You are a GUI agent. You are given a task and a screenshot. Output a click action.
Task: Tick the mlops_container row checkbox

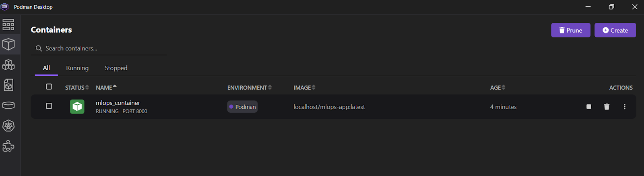coord(49,106)
